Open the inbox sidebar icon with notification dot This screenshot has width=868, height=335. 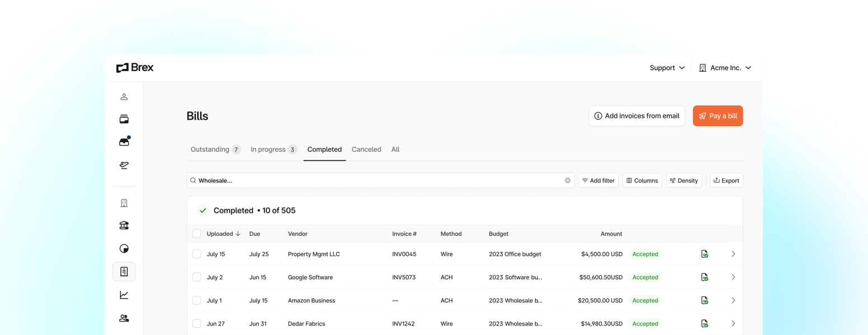click(124, 142)
